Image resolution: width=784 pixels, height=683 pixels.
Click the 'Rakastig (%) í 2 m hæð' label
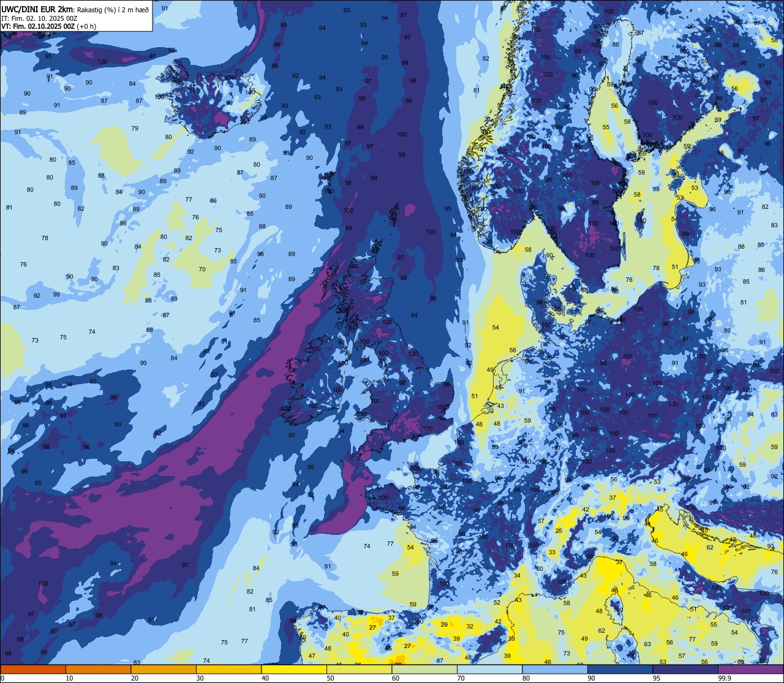pyautogui.click(x=113, y=9)
